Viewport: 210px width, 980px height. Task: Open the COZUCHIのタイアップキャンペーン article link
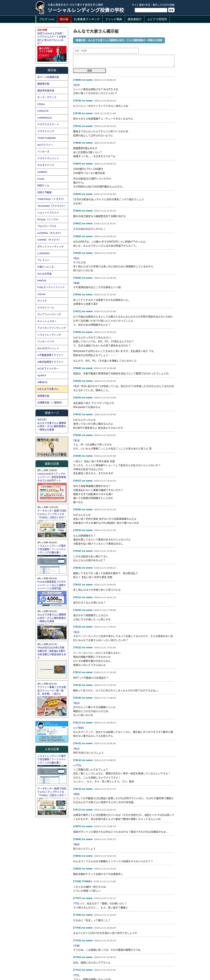[x=52, y=477]
